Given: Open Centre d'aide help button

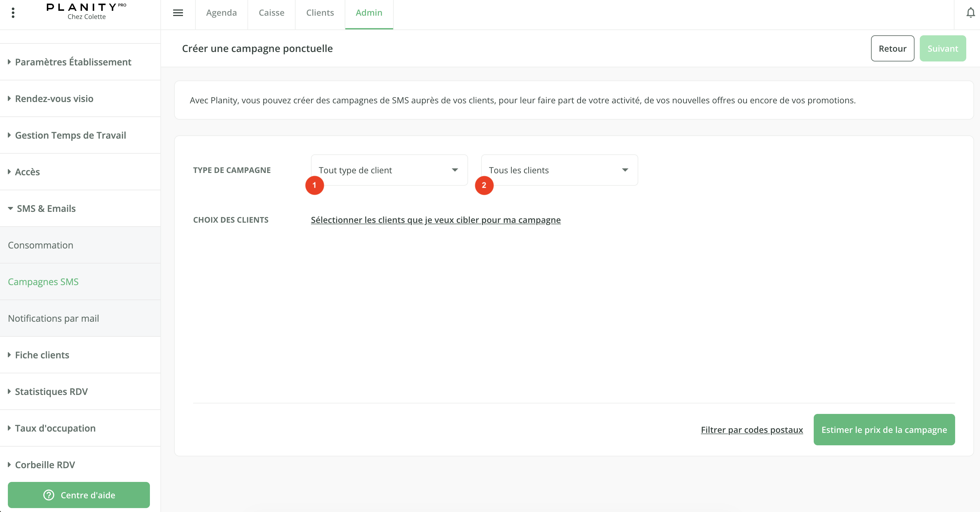Looking at the screenshot, I should (79, 495).
